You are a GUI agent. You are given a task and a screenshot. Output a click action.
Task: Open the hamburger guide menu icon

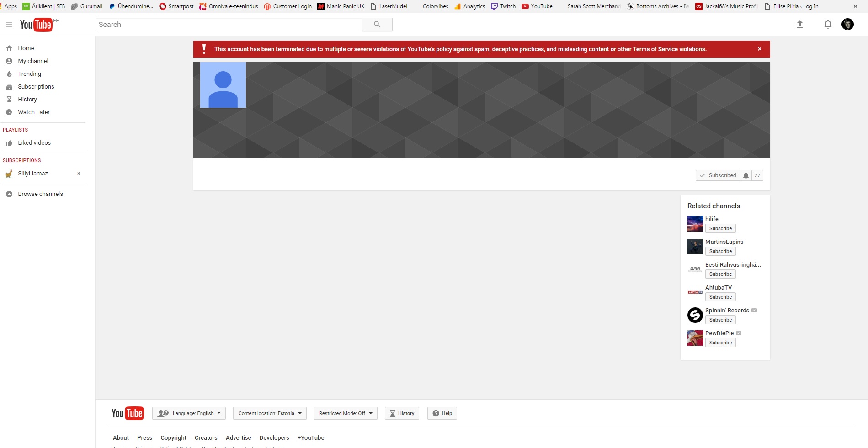9,25
